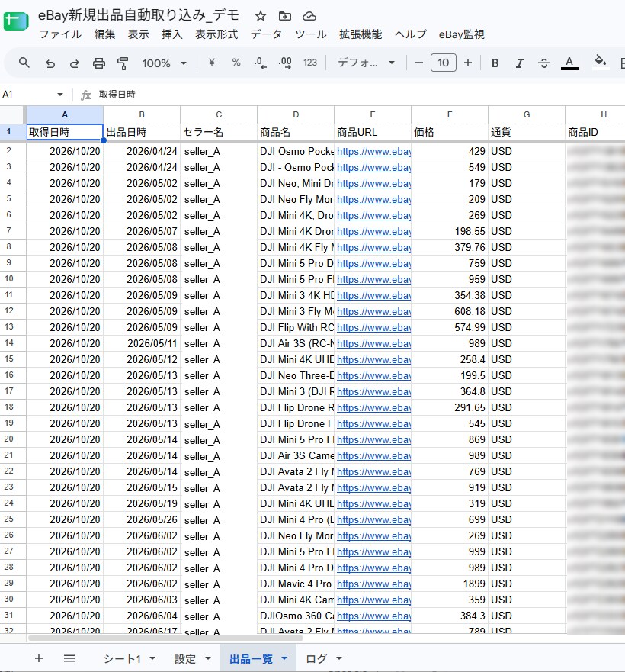
Task: Activate the paint format tool
Action: (x=123, y=63)
